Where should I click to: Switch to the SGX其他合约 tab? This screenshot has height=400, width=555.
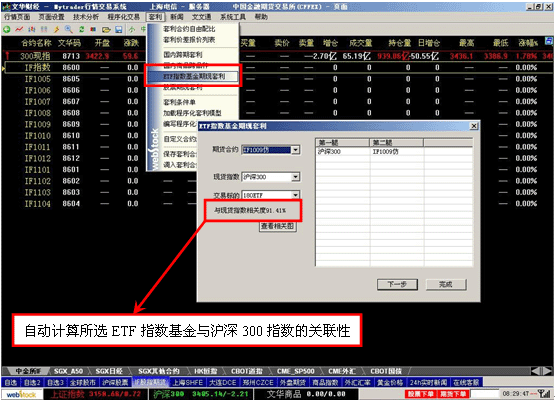tap(159, 371)
